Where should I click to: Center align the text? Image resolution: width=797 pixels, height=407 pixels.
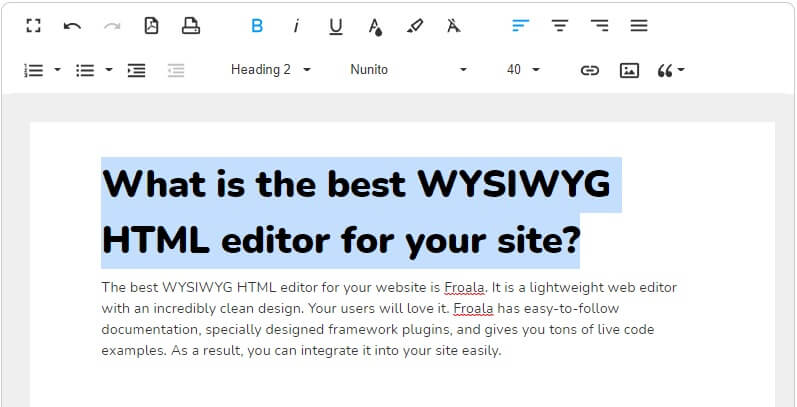pos(560,26)
